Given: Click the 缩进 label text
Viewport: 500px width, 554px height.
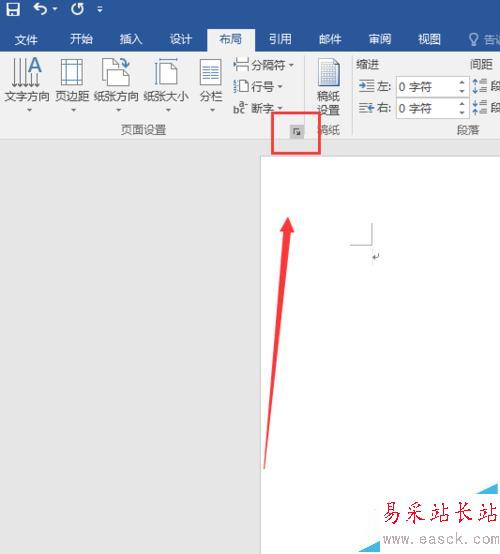Looking at the screenshot, I should click(x=367, y=65).
